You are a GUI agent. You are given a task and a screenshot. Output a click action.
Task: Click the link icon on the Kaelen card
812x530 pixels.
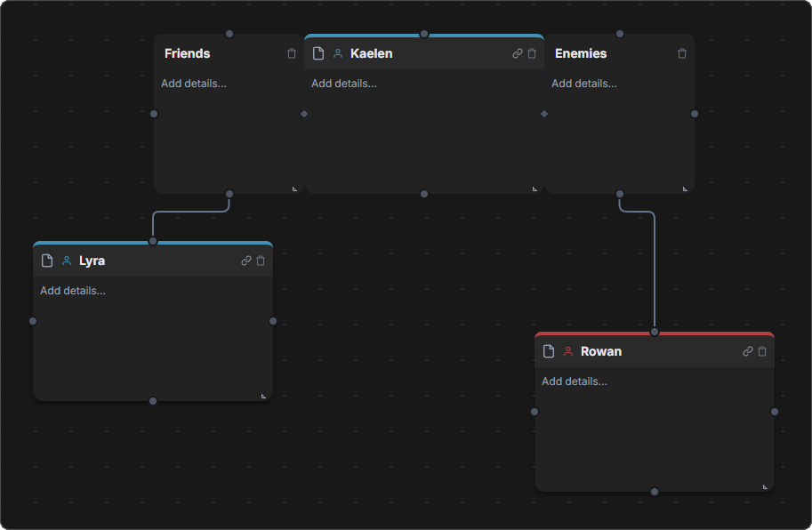(516, 53)
